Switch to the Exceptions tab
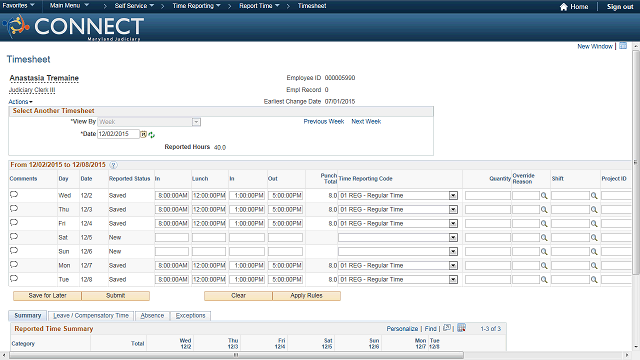The width and height of the screenshot is (640, 360). click(190, 316)
